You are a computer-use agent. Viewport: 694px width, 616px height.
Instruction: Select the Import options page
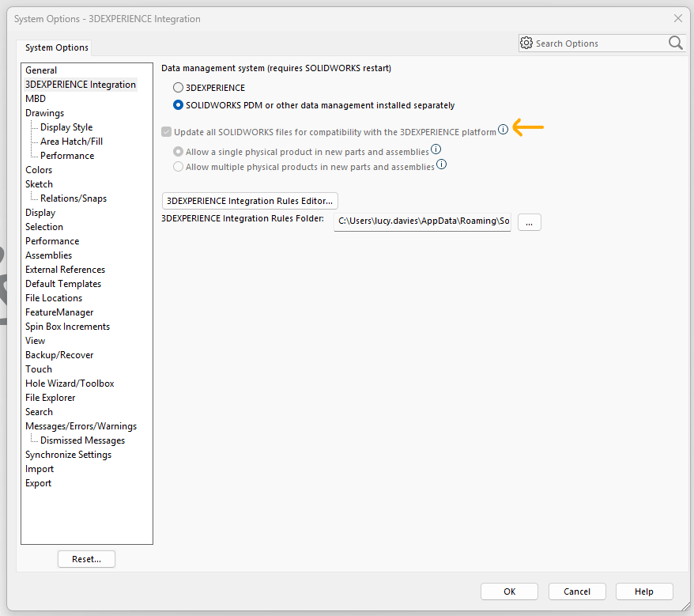click(39, 468)
